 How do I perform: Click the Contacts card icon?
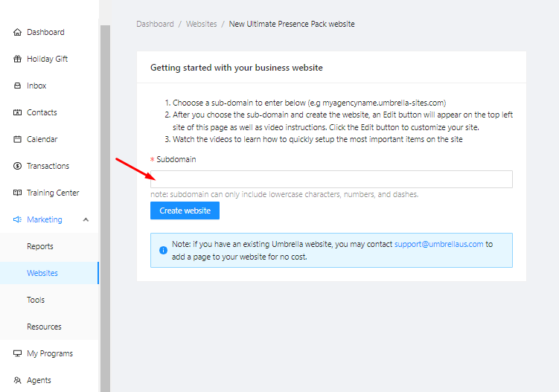[x=17, y=112]
